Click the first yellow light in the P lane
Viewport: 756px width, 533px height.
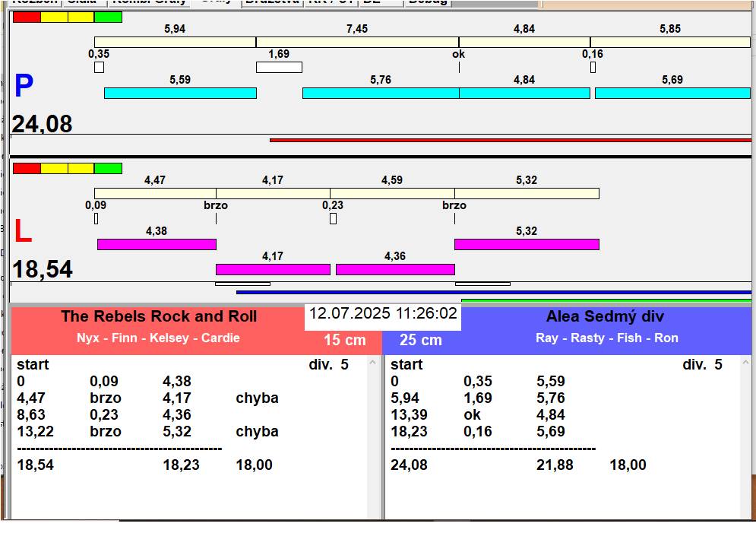click(54, 17)
